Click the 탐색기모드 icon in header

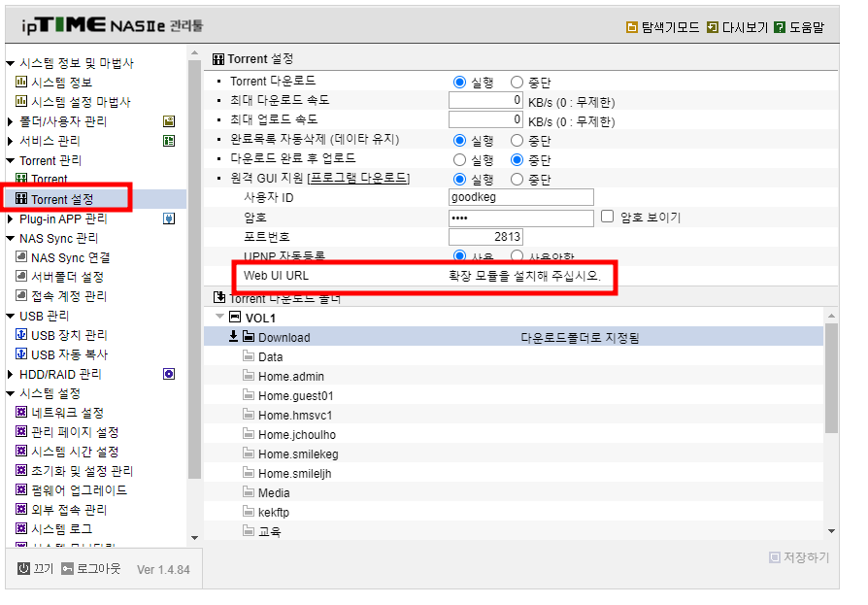point(632,27)
